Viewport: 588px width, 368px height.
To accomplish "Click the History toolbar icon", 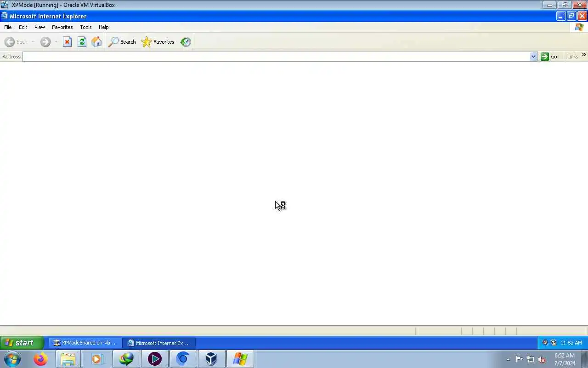I will click(186, 42).
